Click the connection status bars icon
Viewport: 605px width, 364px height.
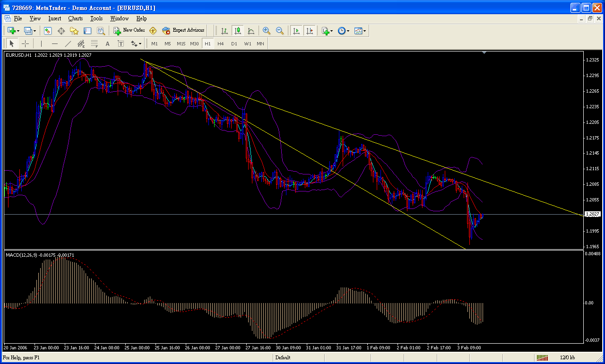(542, 358)
